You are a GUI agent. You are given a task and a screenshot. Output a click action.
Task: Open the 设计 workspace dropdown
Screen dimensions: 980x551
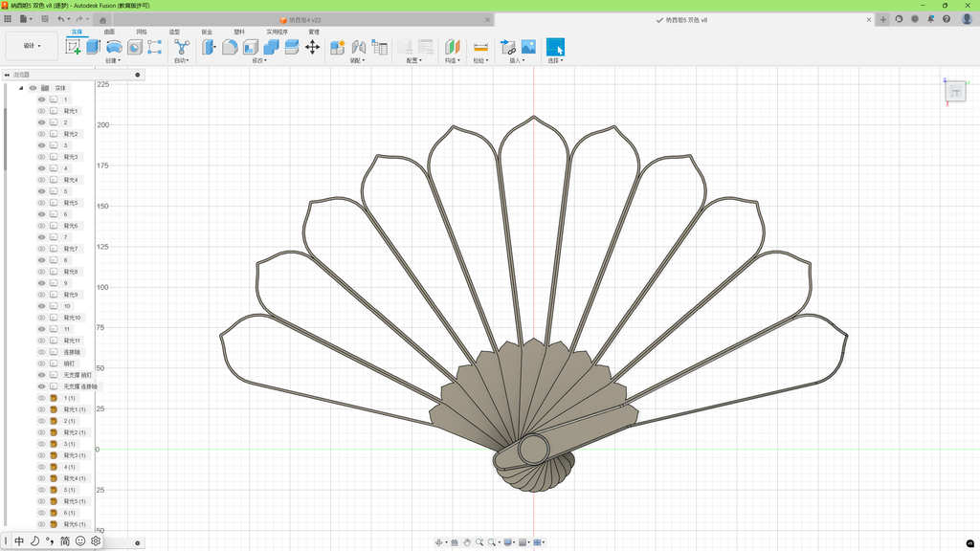click(32, 46)
